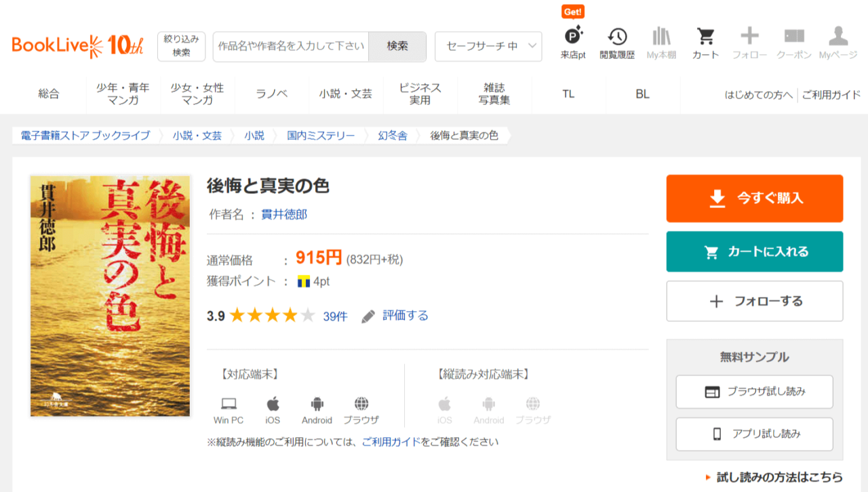The height and width of the screenshot is (492, 868).
Task: Open the クーポン coupon icon
Action: coord(793,43)
